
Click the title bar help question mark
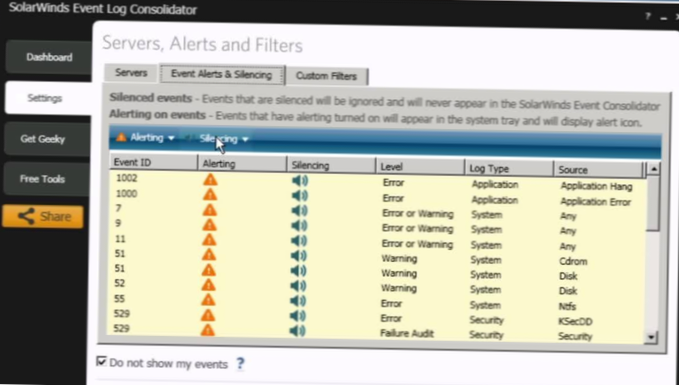coord(648,16)
